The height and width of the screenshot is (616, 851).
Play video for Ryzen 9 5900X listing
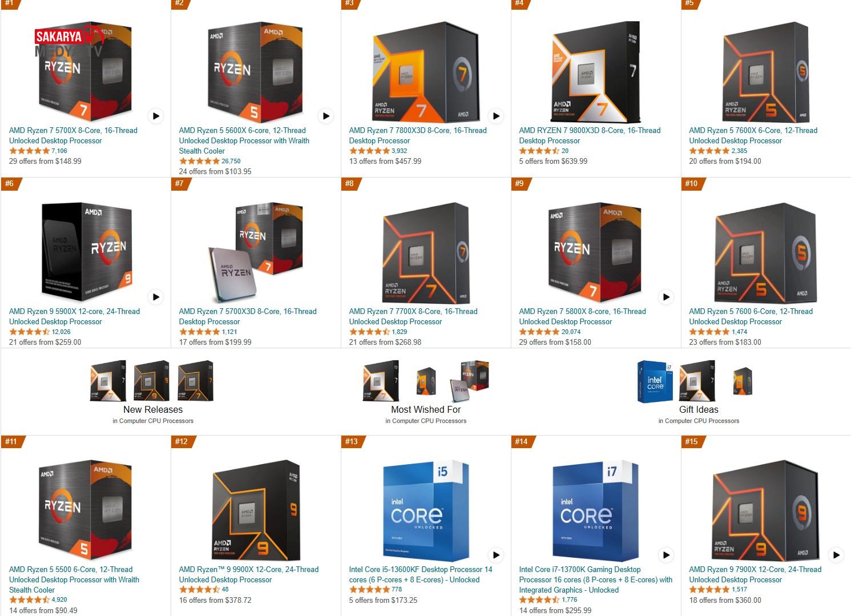[x=156, y=297]
